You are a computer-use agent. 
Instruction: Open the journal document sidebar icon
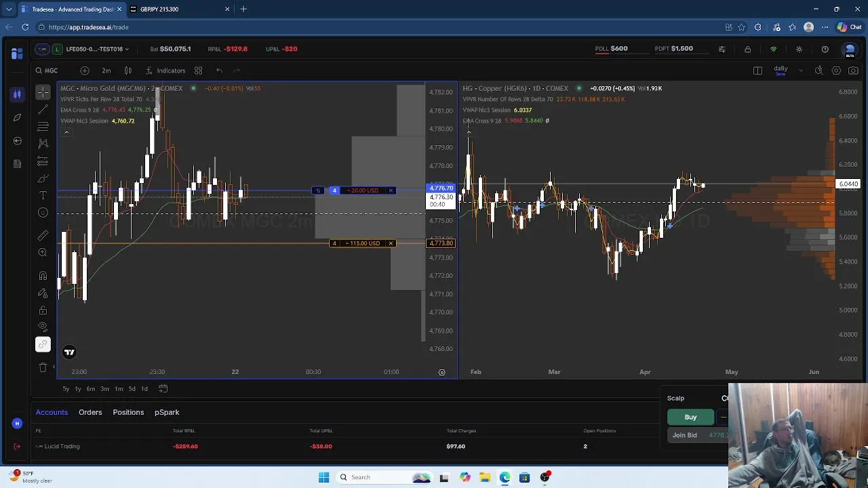17,163
